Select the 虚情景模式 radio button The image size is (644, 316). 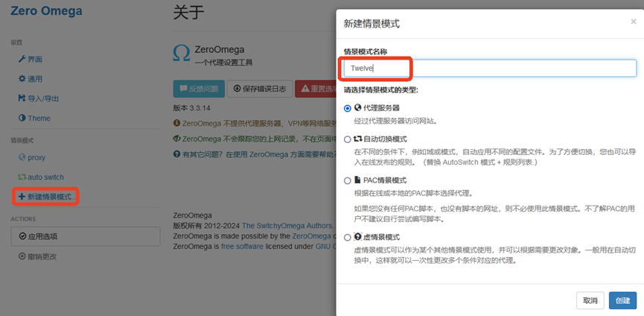348,238
